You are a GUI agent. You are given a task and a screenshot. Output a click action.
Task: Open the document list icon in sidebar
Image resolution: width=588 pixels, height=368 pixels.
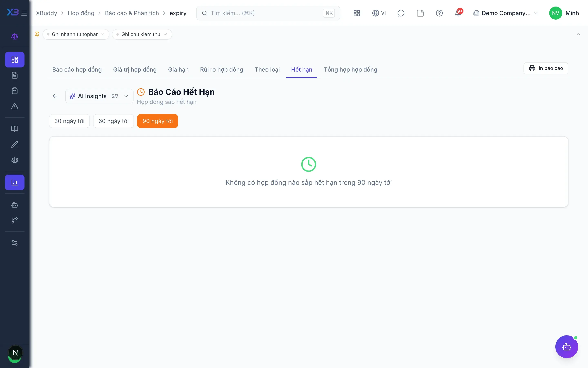14,75
